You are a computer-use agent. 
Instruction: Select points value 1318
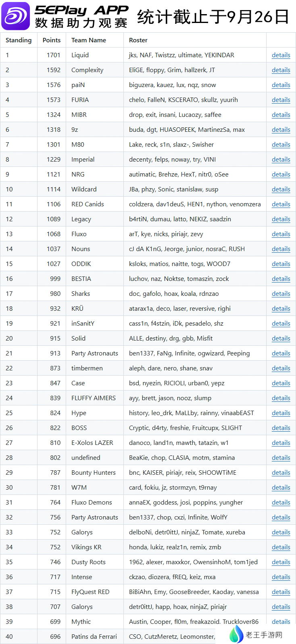coord(54,130)
